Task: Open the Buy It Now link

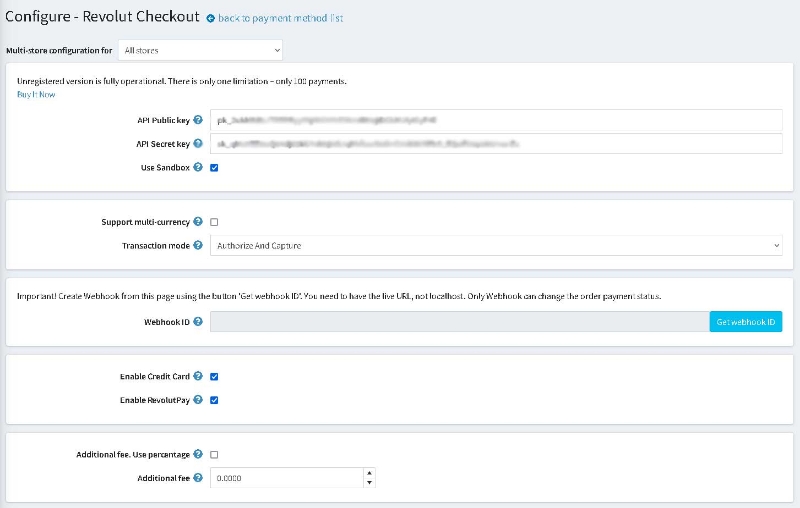Action: [x=36, y=94]
